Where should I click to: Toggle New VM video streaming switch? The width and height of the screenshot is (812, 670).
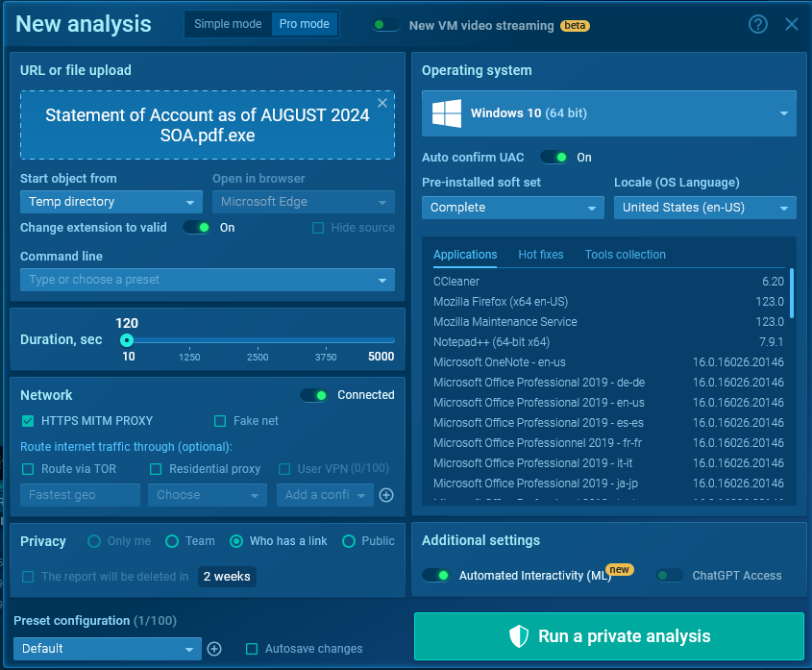386,25
